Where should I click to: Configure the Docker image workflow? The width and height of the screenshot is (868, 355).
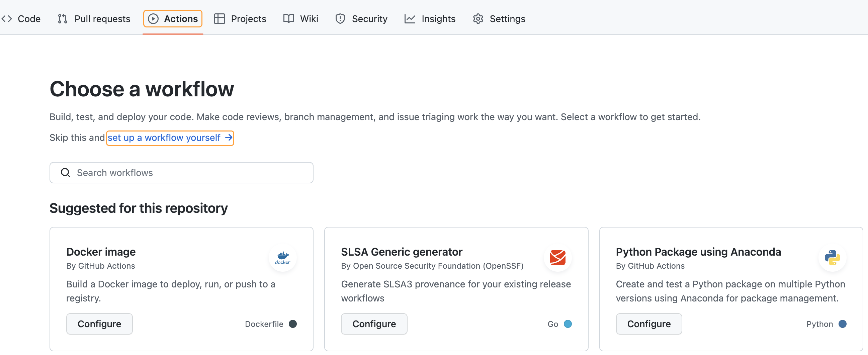99,324
